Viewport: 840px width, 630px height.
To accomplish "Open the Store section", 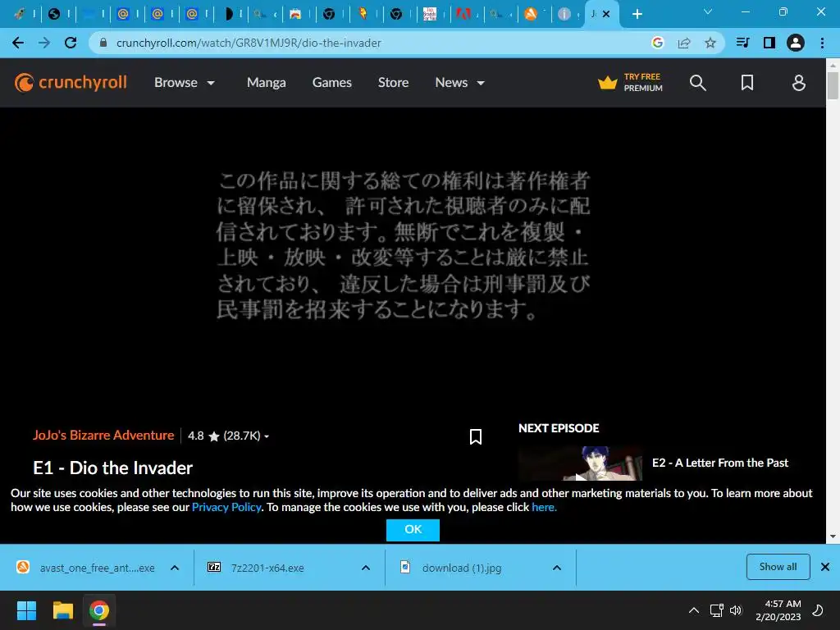I will 393,83.
